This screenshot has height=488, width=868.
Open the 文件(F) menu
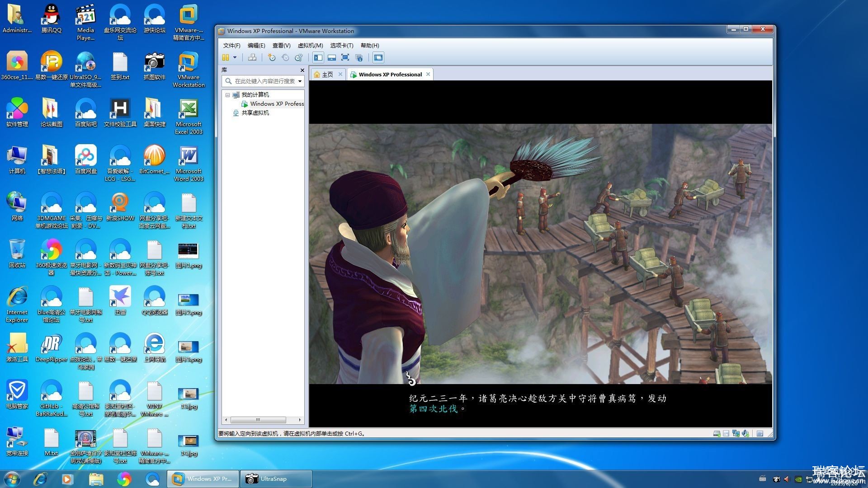click(231, 45)
